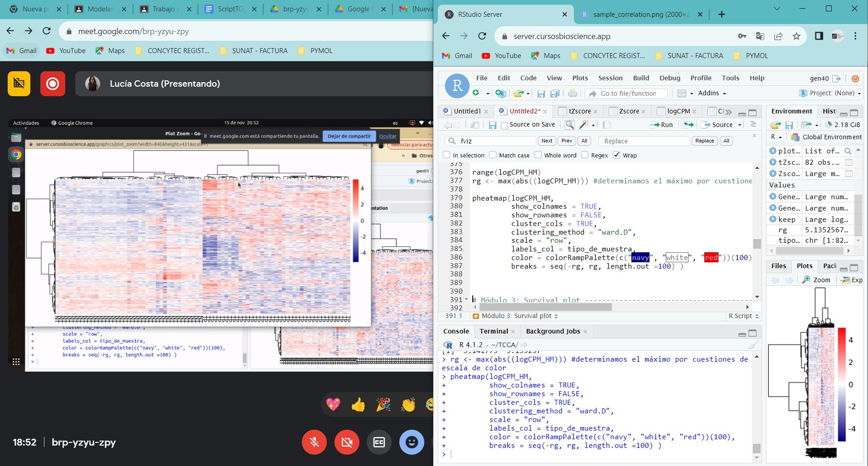The height and width of the screenshot is (466, 868).
Task: Click the Replace text input field
Action: coord(644,141)
